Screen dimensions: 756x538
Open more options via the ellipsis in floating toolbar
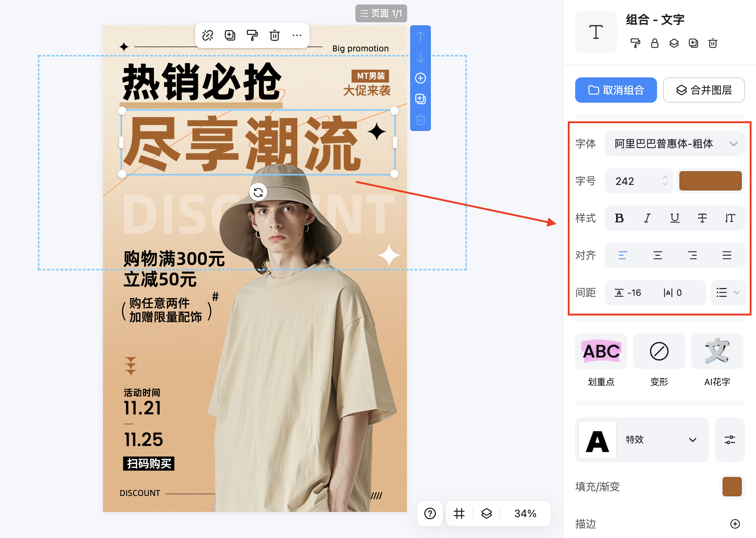pos(297,35)
